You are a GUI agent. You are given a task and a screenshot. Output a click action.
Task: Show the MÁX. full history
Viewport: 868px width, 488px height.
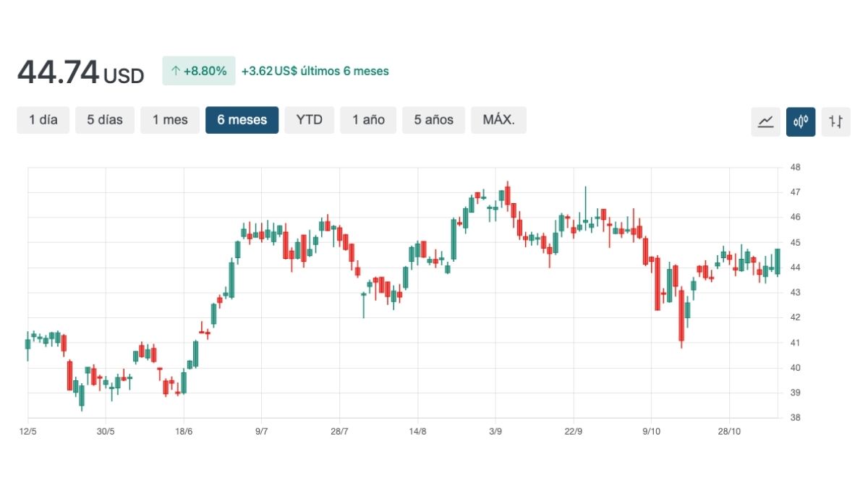[498, 120]
